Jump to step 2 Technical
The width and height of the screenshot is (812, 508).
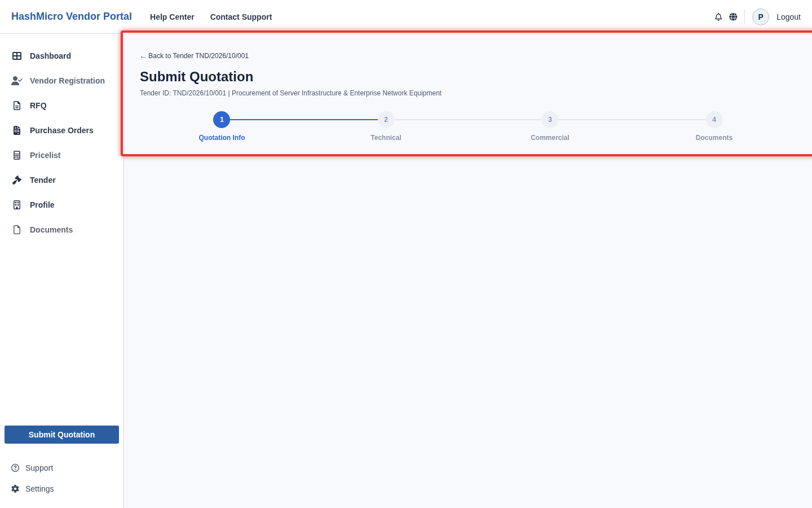click(386, 120)
